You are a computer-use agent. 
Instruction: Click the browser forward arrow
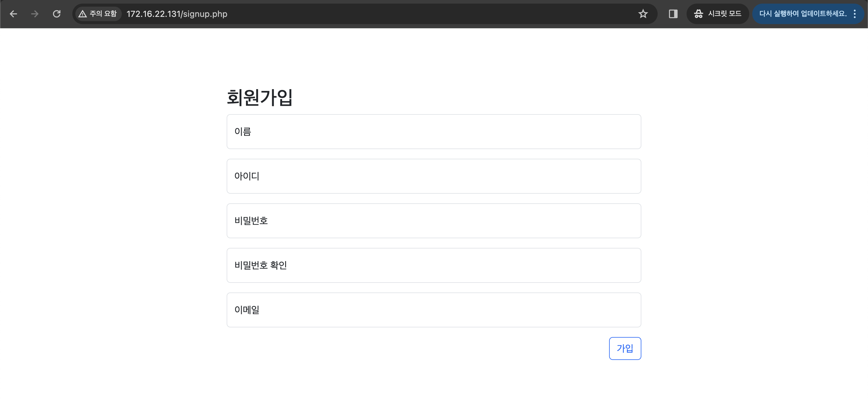click(x=35, y=14)
